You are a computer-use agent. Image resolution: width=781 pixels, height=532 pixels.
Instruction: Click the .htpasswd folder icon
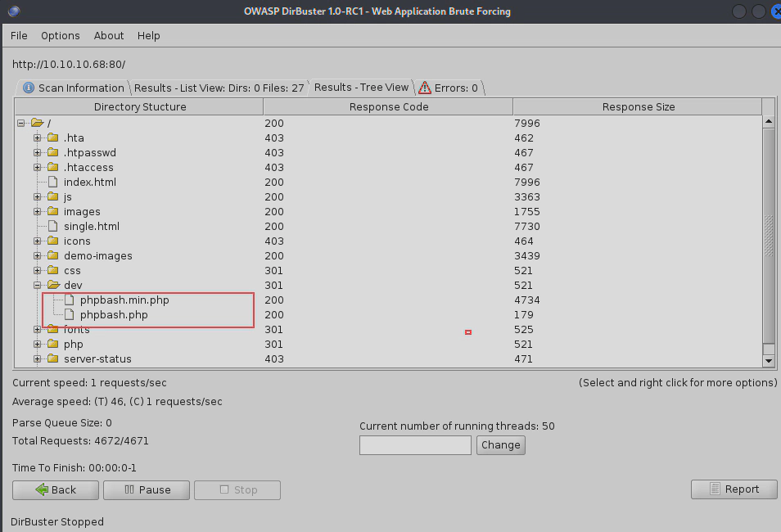tap(53, 153)
